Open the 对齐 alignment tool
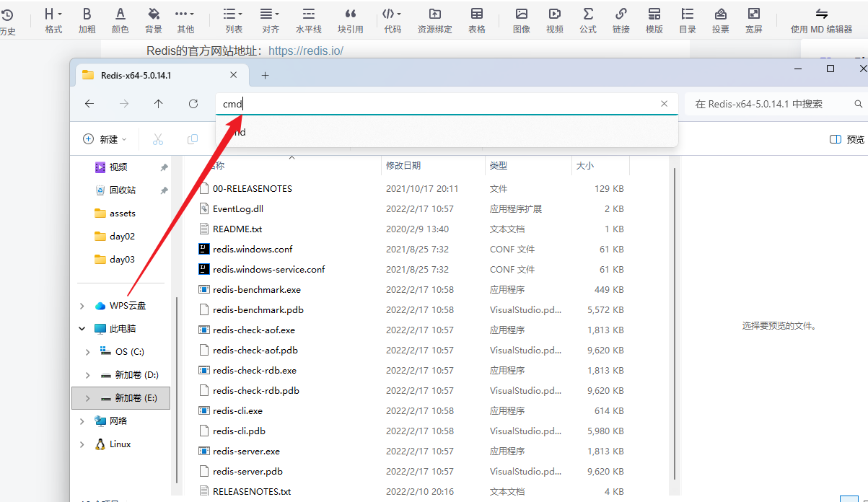The image size is (868, 502). 271,20
